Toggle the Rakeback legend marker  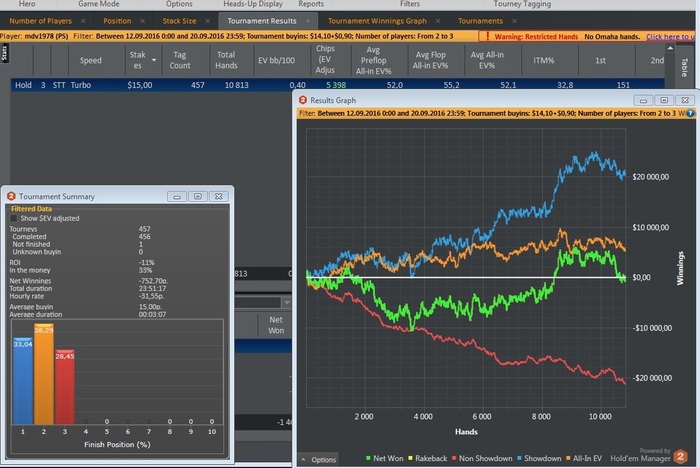coord(410,458)
